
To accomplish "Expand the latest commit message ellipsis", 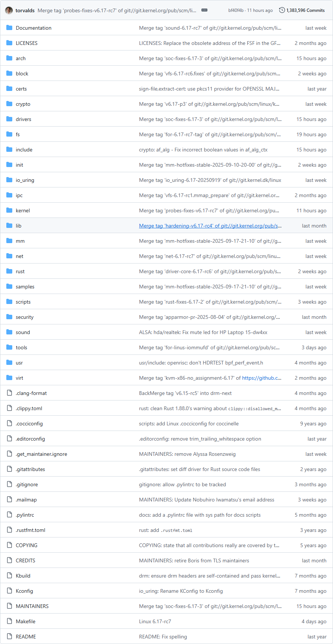I will click(x=204, y=10).
